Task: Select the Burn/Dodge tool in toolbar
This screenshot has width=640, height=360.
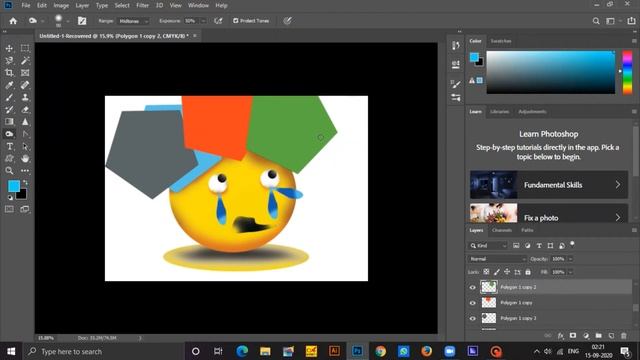Action: coord(9,134)
